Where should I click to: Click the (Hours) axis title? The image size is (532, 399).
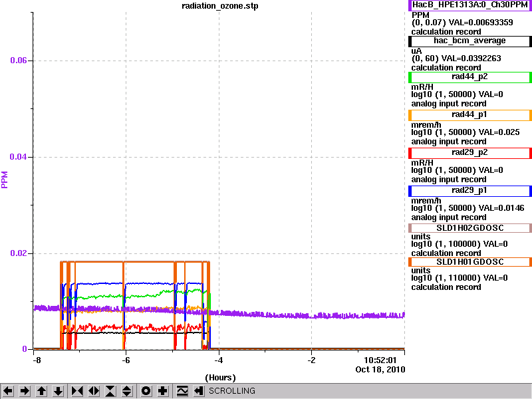(220, 378)
